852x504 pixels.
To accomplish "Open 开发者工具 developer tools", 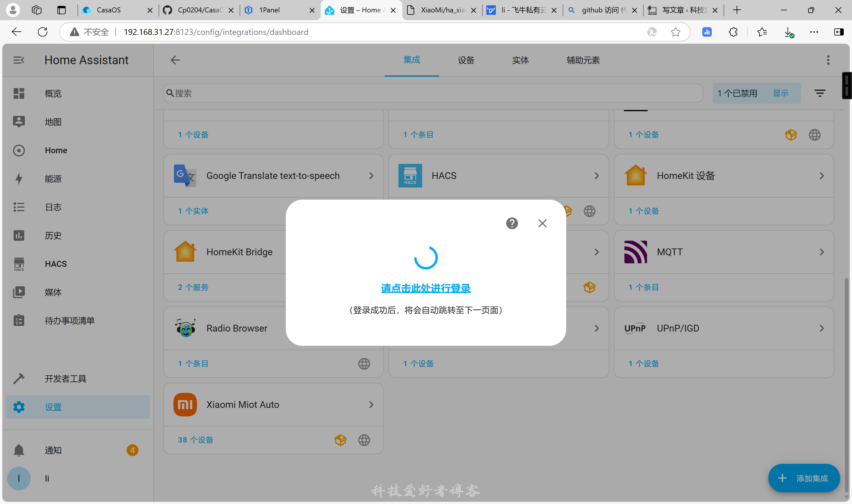I will point(78,378).
